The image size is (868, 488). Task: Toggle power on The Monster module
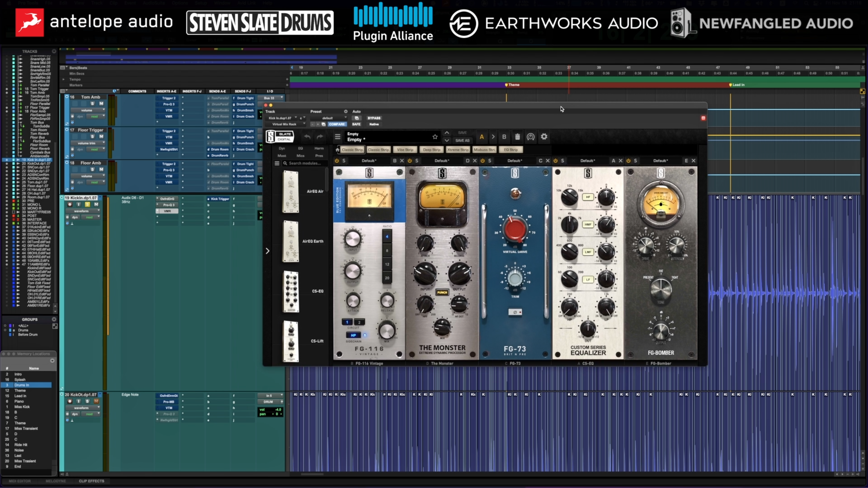click(409, 161)
